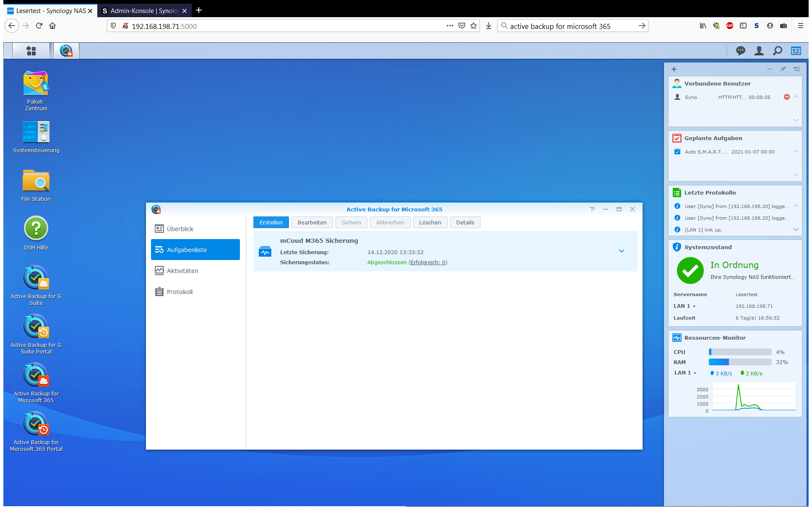Click the RAM usage bar
This screenshot has width=812, height=510.
(740, 362)
